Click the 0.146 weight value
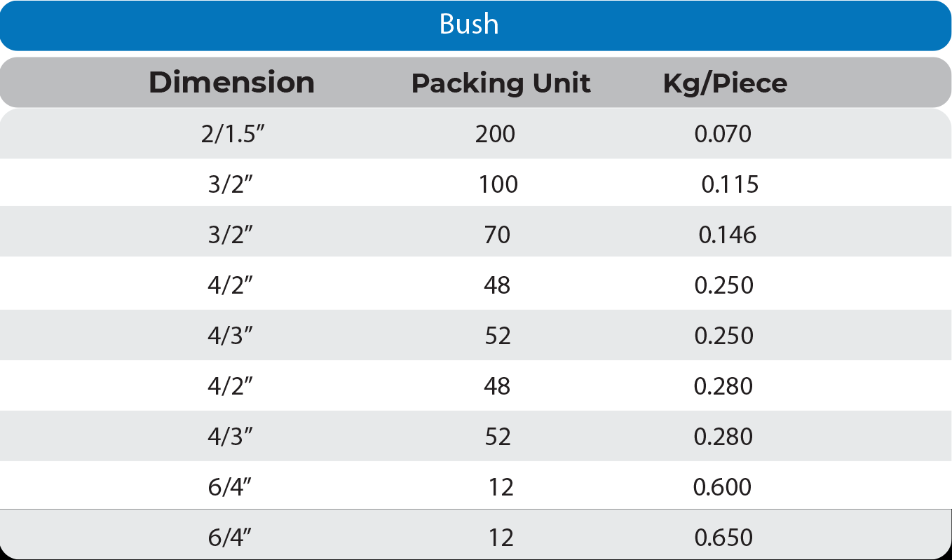Image resolution: width=952 pixels, height=560 pixels. (727, 234)
